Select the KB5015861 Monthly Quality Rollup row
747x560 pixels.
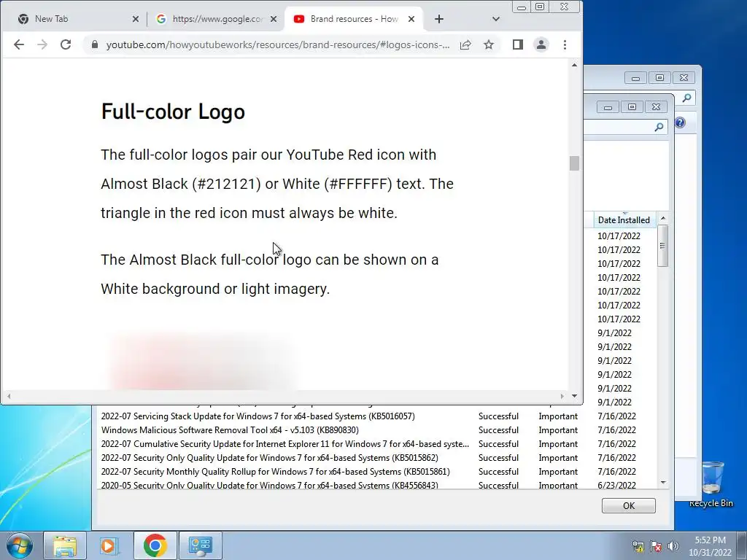377,472
